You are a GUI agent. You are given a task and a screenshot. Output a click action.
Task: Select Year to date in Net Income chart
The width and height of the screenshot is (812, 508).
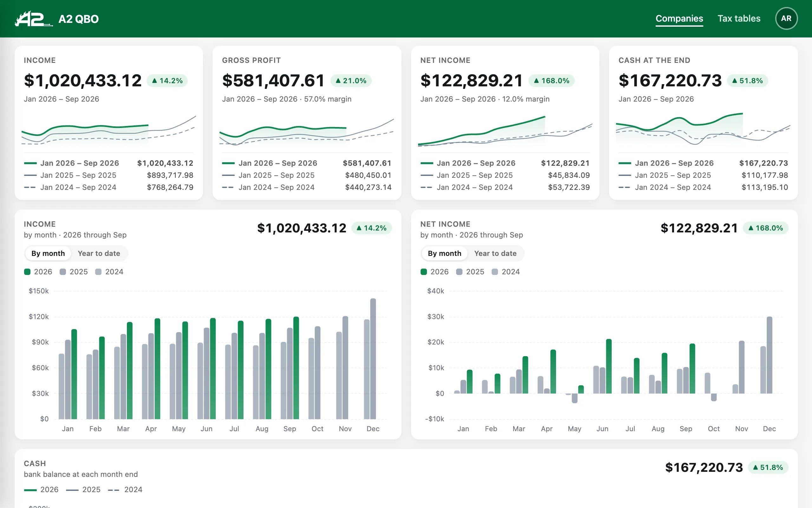495,253
